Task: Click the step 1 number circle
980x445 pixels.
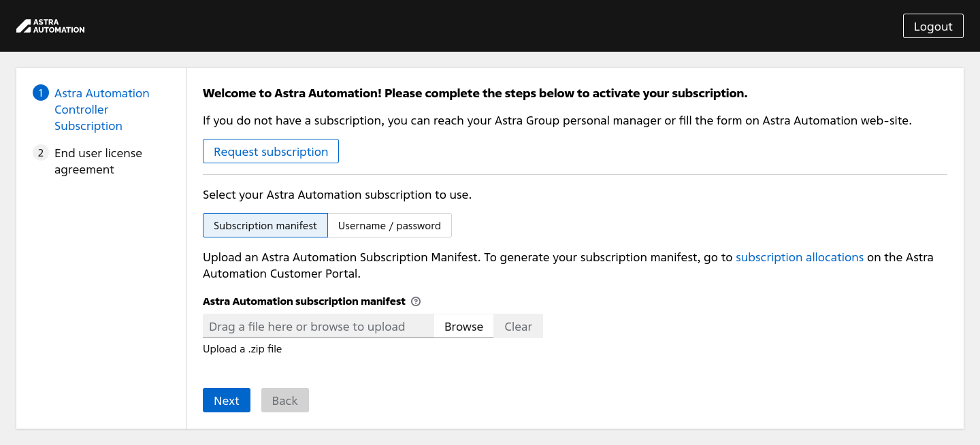Action: coord(41,93)
